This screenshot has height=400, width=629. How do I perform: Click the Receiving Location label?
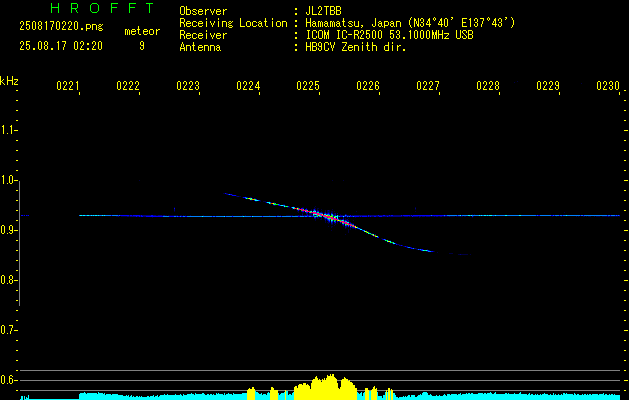coord(233,23)
